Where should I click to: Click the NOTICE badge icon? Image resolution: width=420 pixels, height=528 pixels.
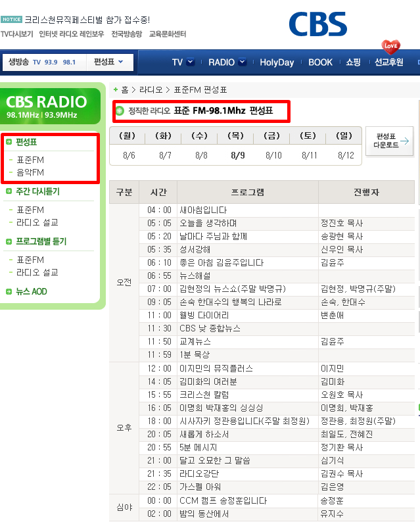tap(11, 20)
